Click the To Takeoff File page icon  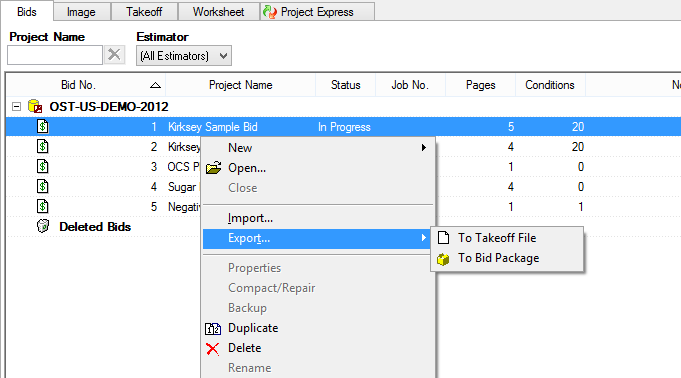pyautogui.click(x=443, y=238)
